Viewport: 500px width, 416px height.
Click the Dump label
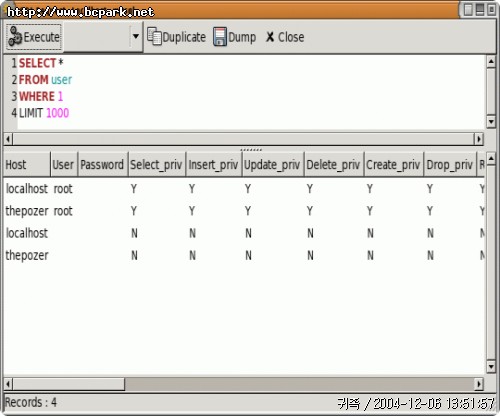pos(242,37)
